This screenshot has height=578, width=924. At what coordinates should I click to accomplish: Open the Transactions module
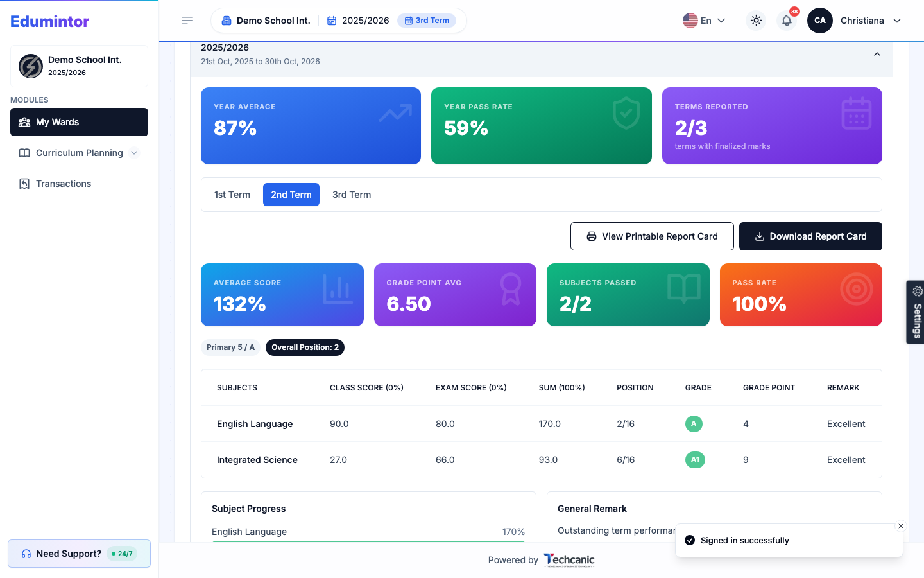click(x=79, y=184)
